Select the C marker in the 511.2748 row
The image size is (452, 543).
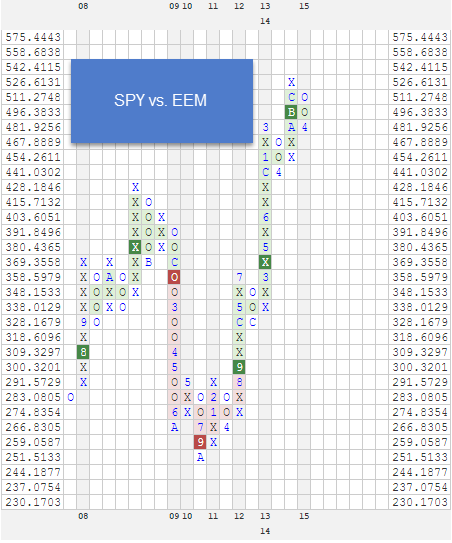[x=291, y=97]
